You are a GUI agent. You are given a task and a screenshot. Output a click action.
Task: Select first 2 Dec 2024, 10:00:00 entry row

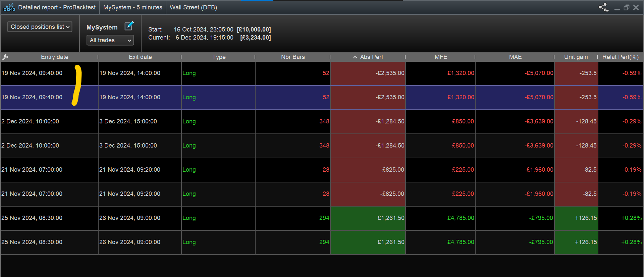point(30,121)
